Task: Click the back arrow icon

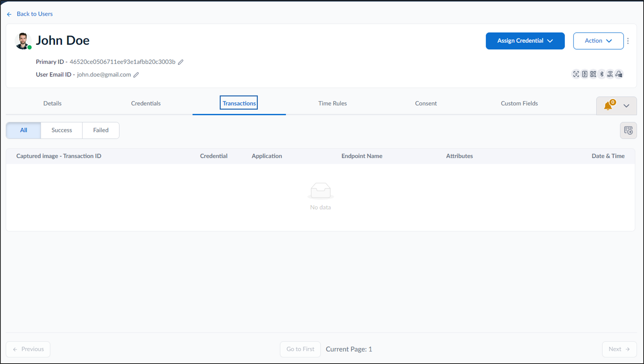Action: pyautogui.click(x=9, y=14)
